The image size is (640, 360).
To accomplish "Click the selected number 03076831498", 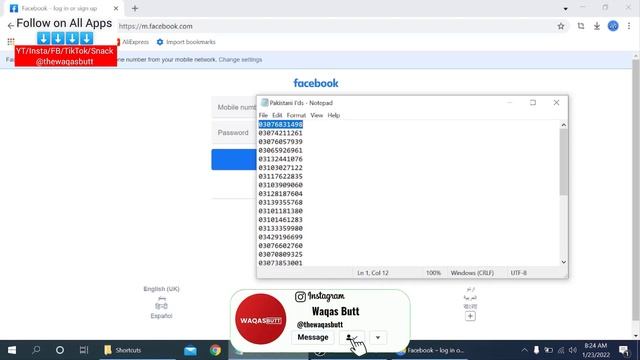I will tap(280, 124).
